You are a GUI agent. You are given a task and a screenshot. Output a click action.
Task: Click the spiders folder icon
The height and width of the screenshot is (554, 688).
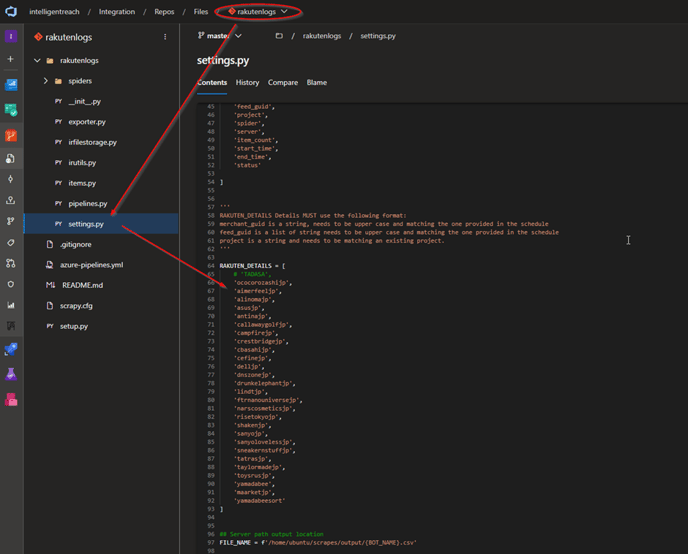click(x=58, y=81)
